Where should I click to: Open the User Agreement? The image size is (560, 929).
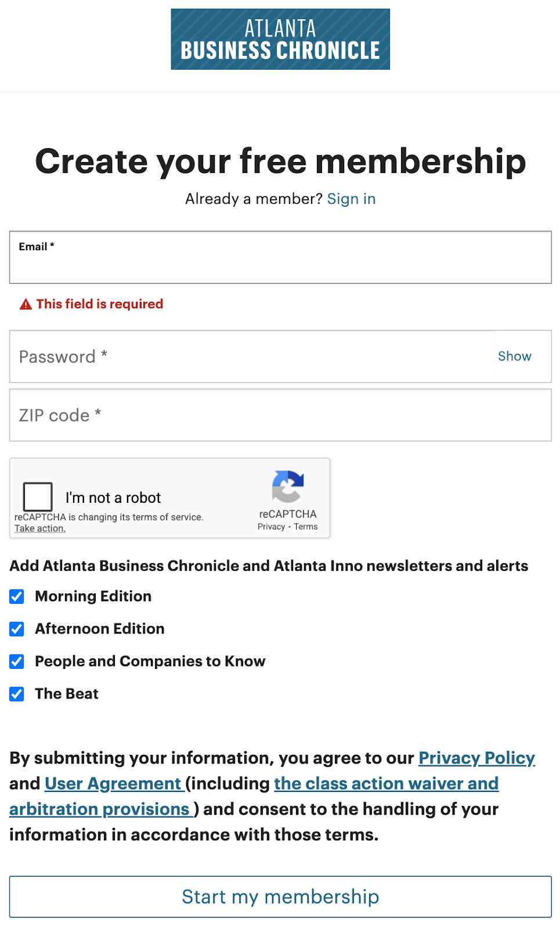[x=112, y=783]
